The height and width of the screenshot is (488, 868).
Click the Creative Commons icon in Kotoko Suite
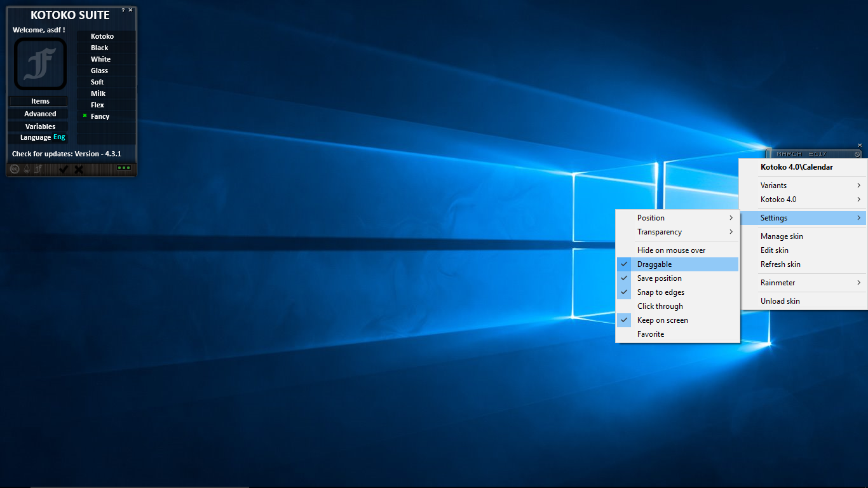click(x=15, y=169)
